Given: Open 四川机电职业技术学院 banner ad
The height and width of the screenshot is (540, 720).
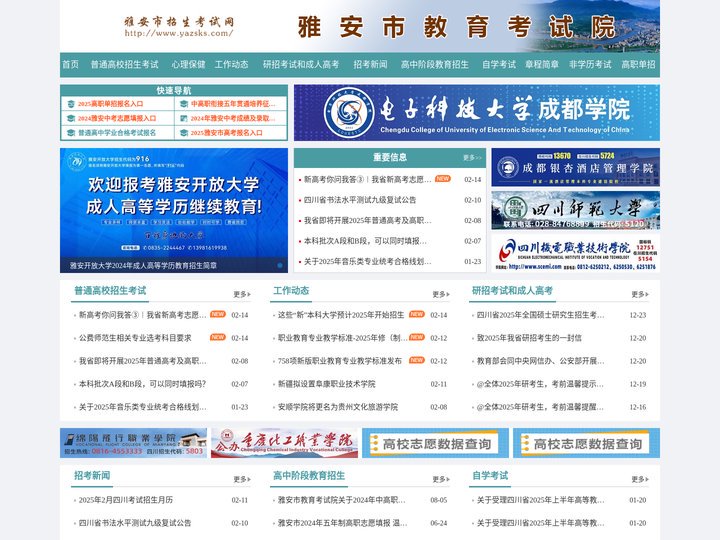Looking at the screenshot, I should (575, 253).
